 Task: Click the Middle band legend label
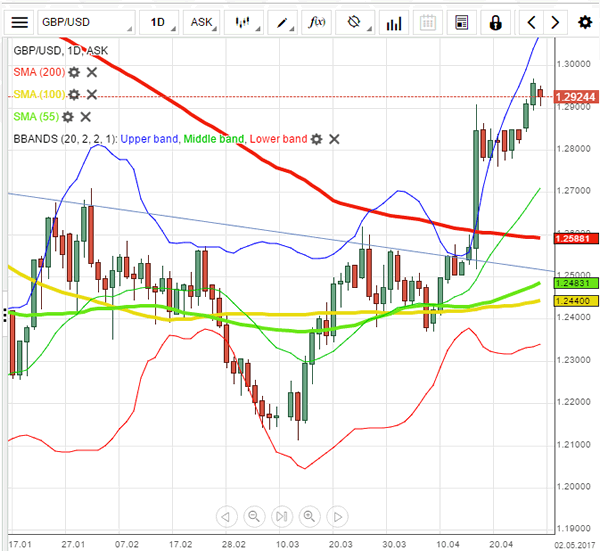click(214, 139)
